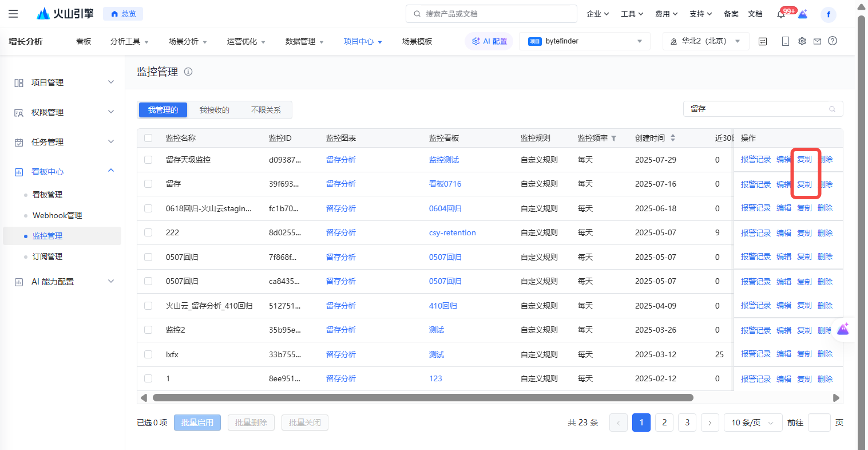Go to page 2 of results
Viewport: 868px width, 450px height.
[x=664, y=423]
